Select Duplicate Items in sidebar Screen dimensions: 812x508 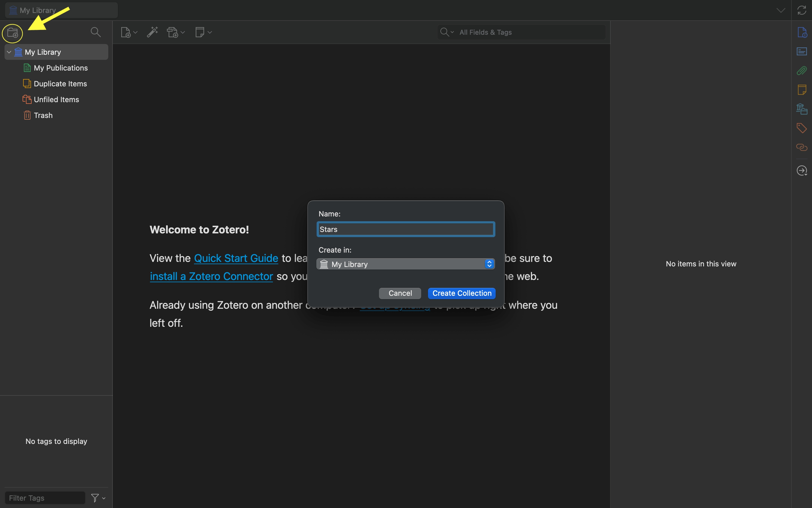tap(56, 84)
